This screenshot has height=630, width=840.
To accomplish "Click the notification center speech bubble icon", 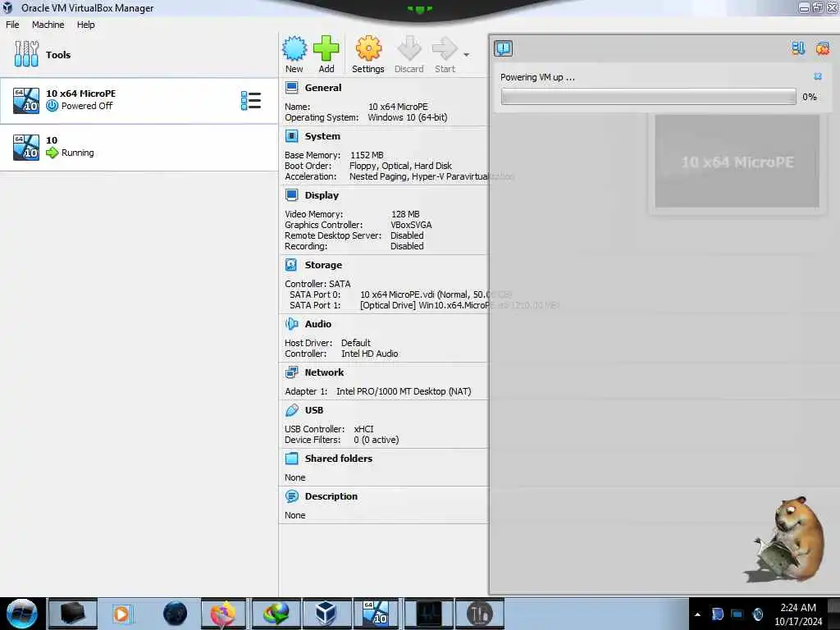I will (x=503, y=48).
